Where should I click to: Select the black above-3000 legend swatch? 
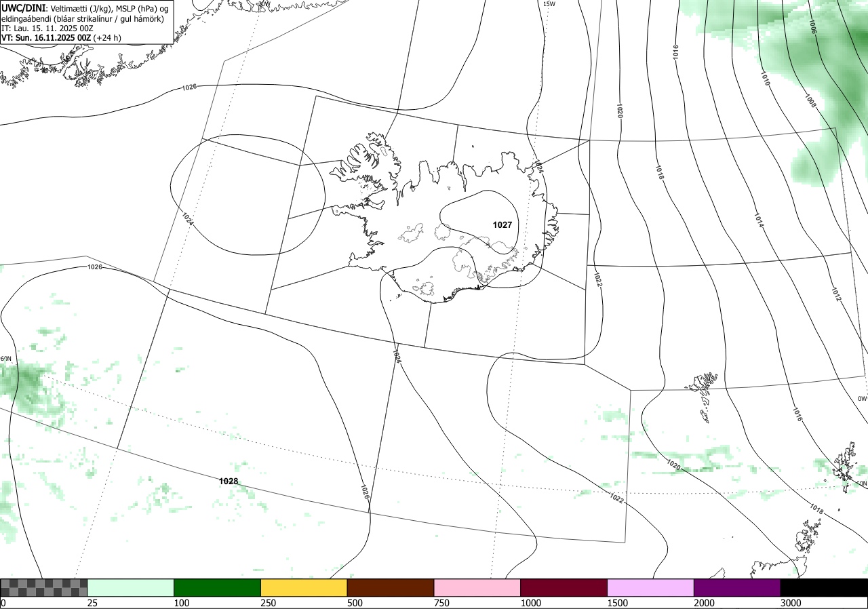(824, 587)
